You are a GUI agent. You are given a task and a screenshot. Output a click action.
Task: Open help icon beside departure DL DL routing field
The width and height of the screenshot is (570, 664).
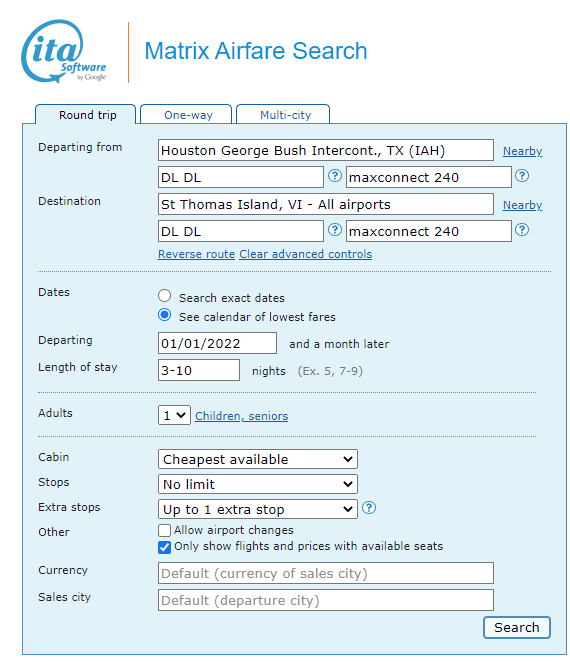(335, 176)
